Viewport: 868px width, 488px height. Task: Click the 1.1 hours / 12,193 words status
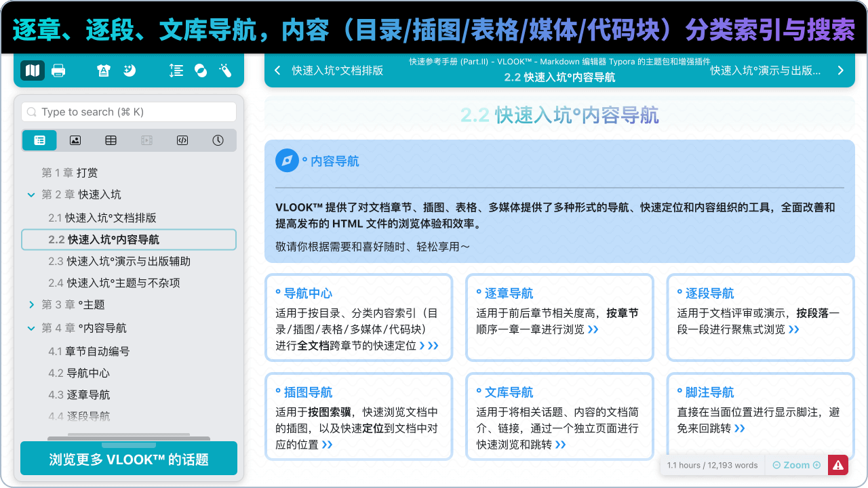point(712,465)
